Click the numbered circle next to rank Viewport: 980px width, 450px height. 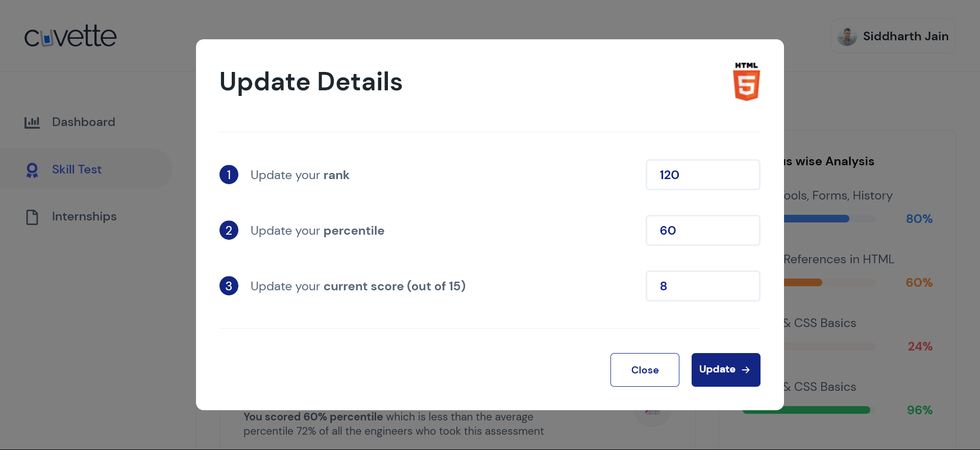tap(228, 174)
